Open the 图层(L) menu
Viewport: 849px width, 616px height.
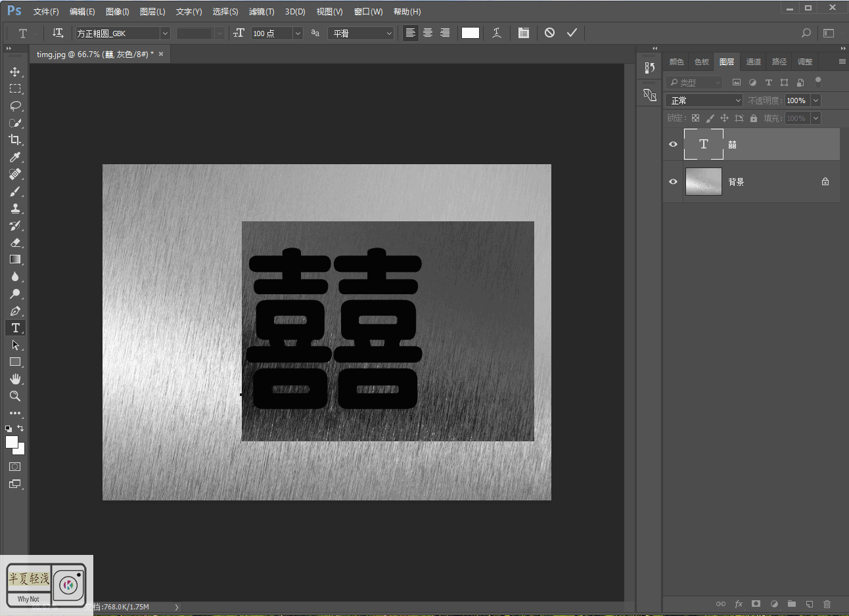click(x=153, y=12)
